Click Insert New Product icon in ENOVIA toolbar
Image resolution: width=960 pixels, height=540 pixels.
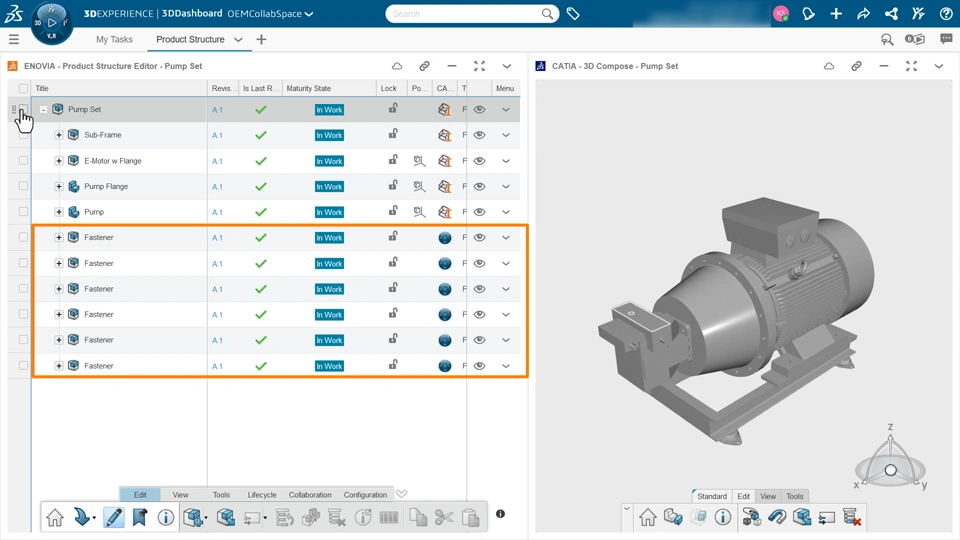tap(194, 517)
